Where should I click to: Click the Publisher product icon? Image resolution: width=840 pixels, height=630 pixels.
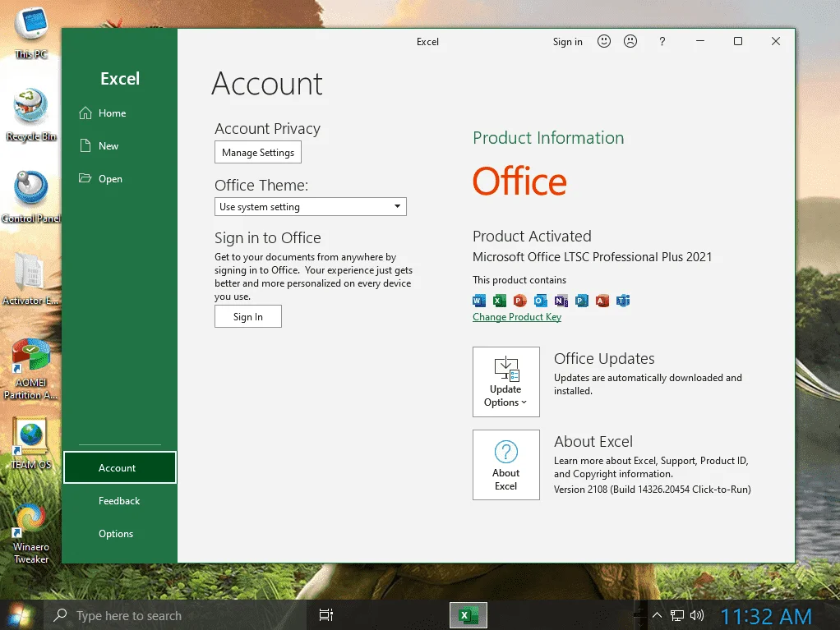point(582,301)
